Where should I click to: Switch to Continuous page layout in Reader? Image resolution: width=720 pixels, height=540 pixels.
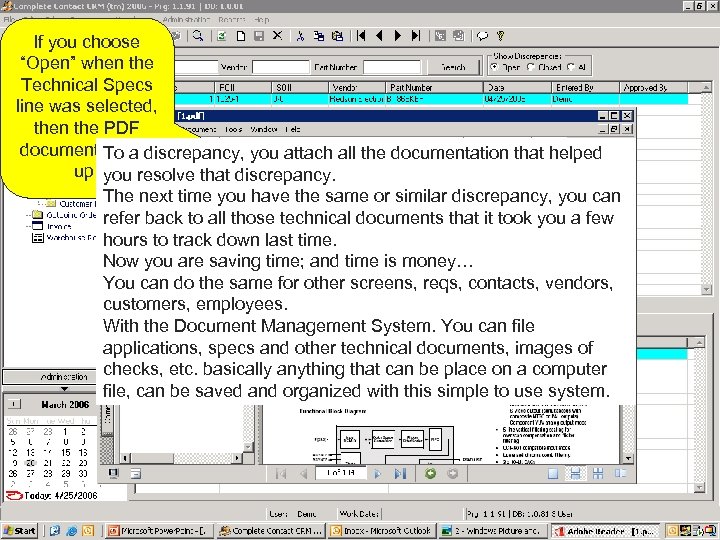click(575, 473)
